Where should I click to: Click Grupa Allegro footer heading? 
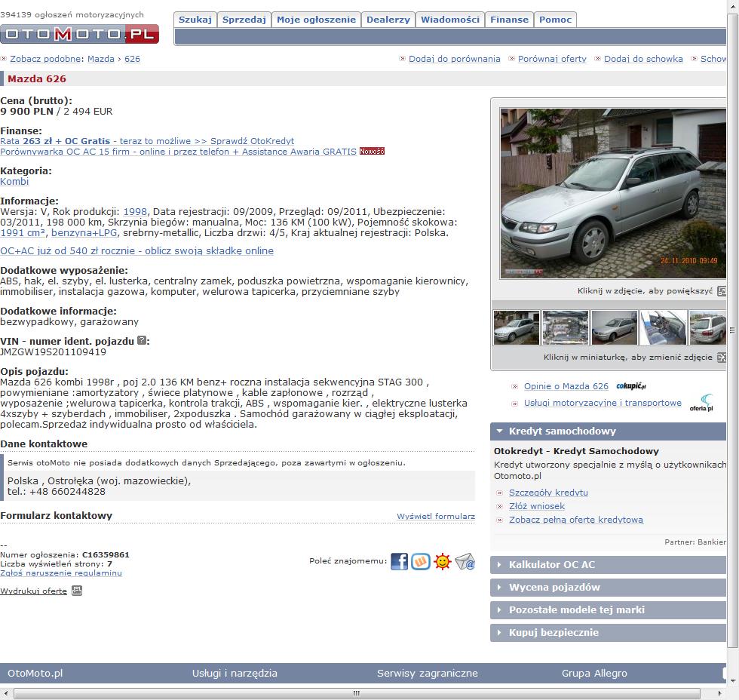pyautogui.click(x=594, y=673)
